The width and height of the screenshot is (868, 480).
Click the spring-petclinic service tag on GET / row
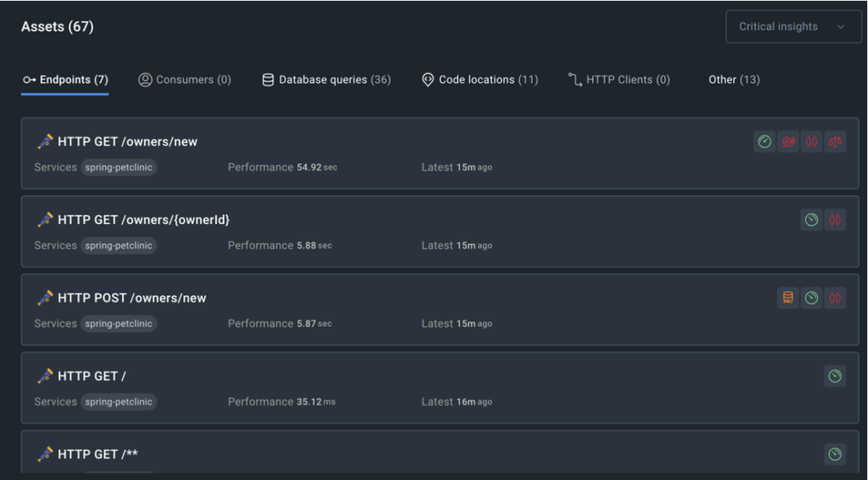pyautogui.click(x=119, y=402)
